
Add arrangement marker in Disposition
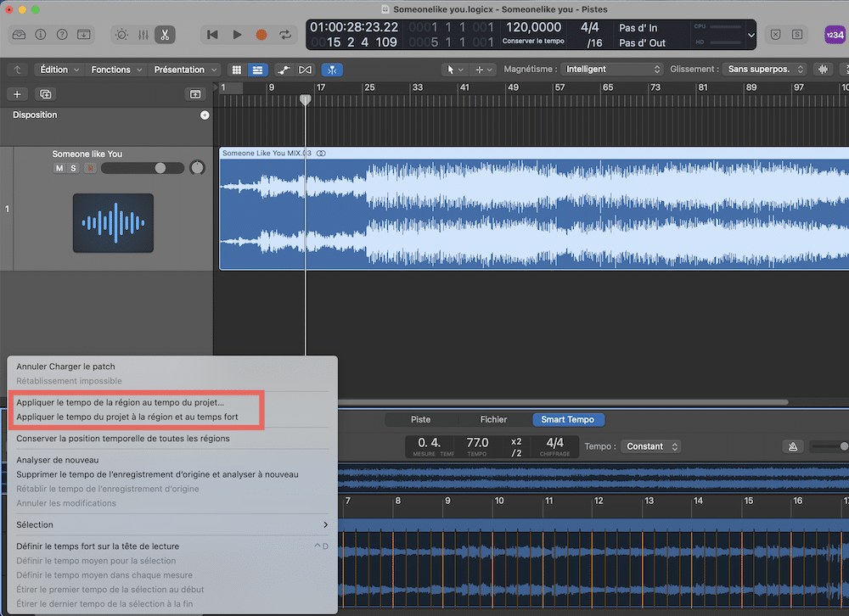click(x=205, y=115)
